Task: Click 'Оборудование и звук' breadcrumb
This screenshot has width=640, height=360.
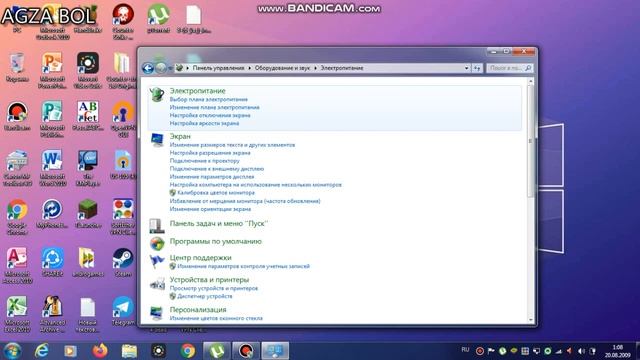Action: pos(282,68)
